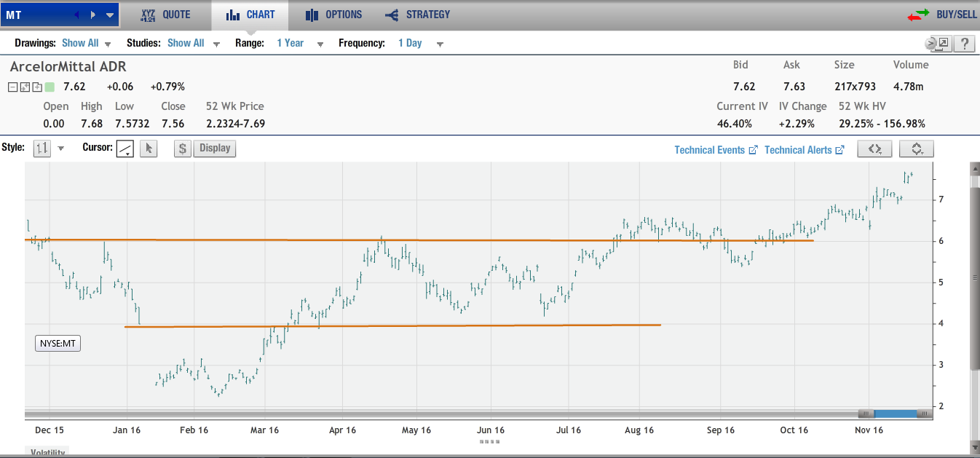The height and width of the screenshot is (458, 980).
Task: Click the 52 Wk HV range value
Action: coord(882,124)
